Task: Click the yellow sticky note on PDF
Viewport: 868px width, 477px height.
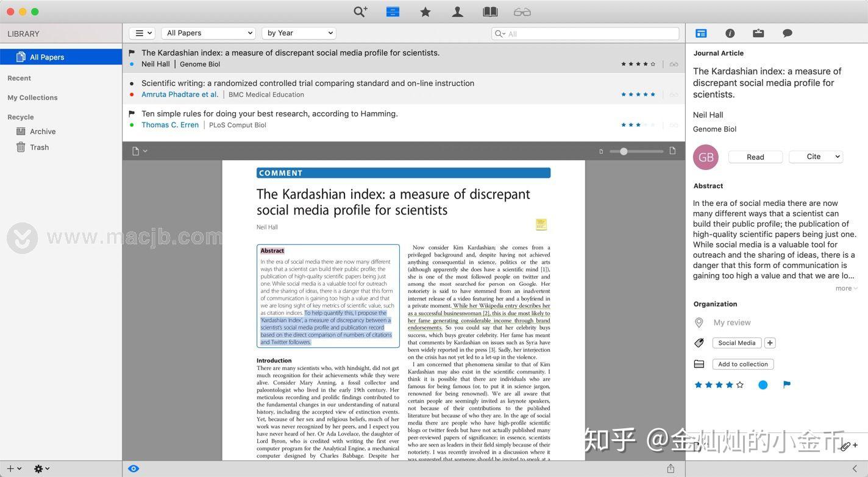Action: (x=541, y=225)
